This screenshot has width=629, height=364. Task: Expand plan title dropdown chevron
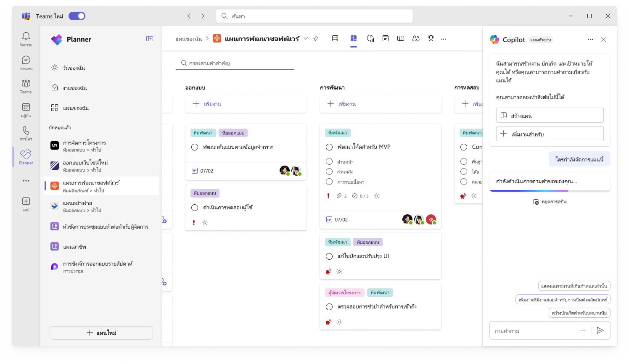(x=306, y=38)
